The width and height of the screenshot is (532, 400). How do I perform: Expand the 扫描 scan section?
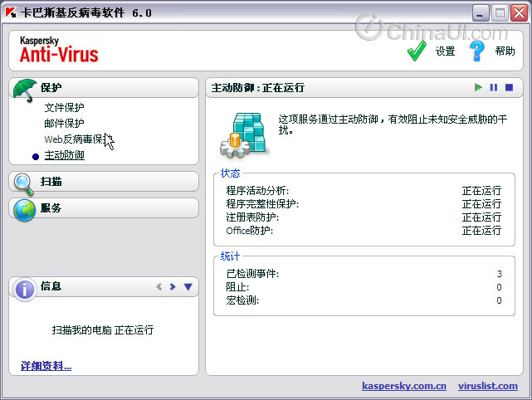104,182
